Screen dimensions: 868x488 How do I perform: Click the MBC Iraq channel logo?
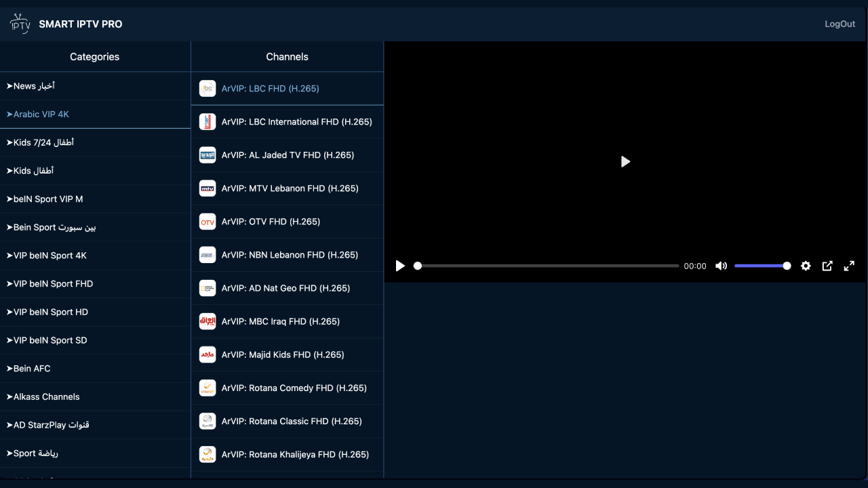pos(208,321)
